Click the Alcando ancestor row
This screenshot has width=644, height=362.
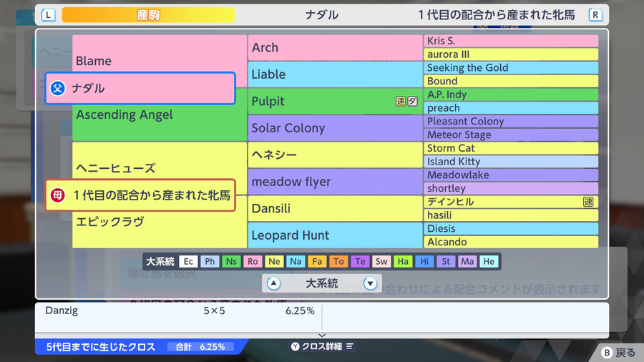510,242
